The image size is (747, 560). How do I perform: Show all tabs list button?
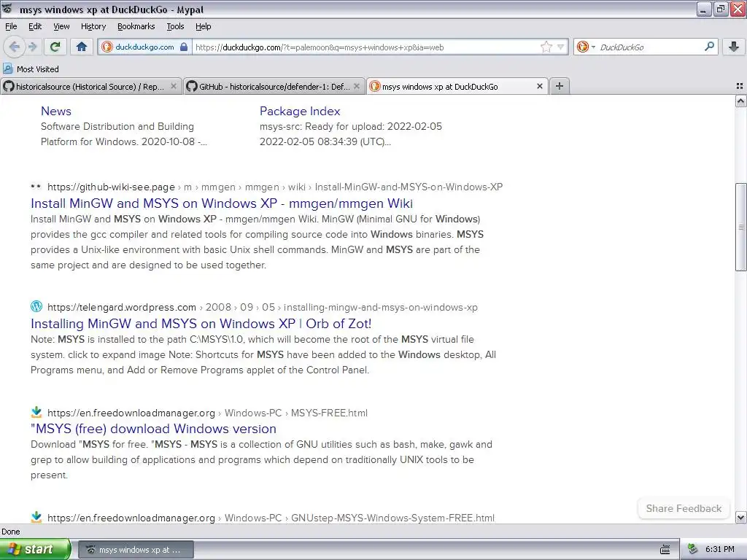coord(740,86)
